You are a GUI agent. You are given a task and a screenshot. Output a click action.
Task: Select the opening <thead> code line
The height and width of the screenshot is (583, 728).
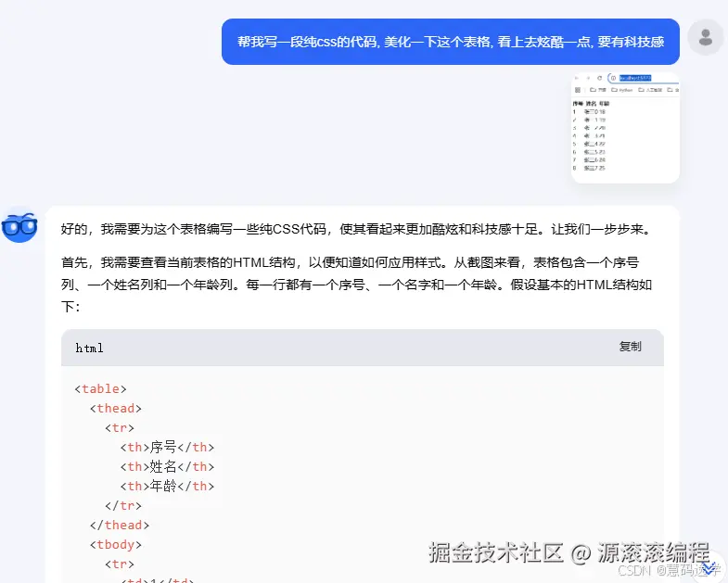(116, 408)
